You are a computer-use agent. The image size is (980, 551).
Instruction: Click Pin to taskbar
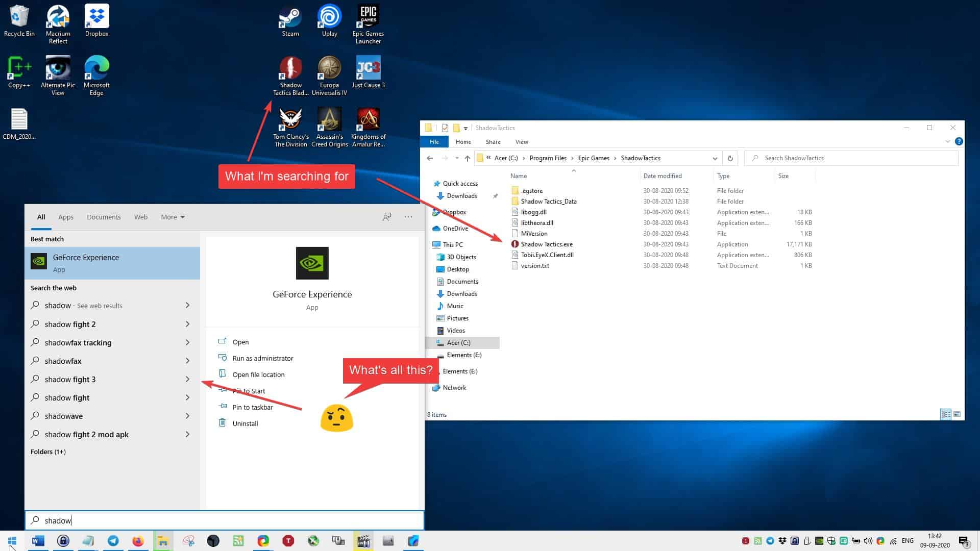point(253,407)
